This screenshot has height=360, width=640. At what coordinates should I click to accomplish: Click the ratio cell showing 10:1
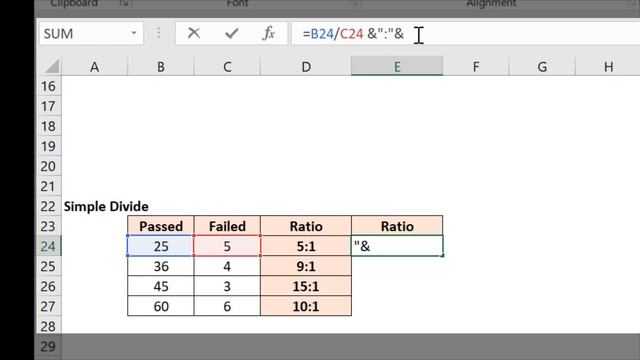pyautogui.click(x=306, y=306)
